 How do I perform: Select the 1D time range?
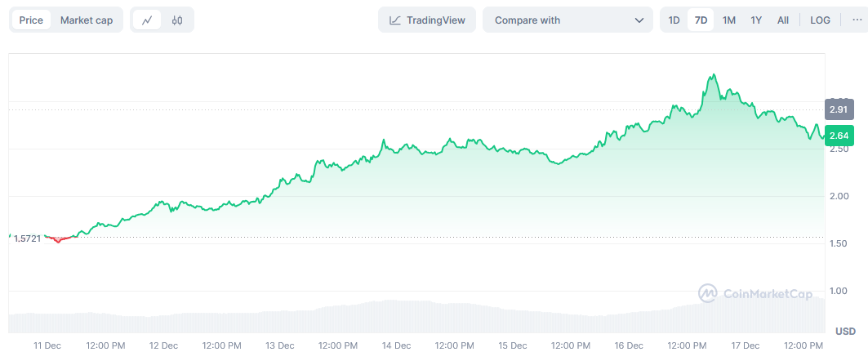pos(674,20)
